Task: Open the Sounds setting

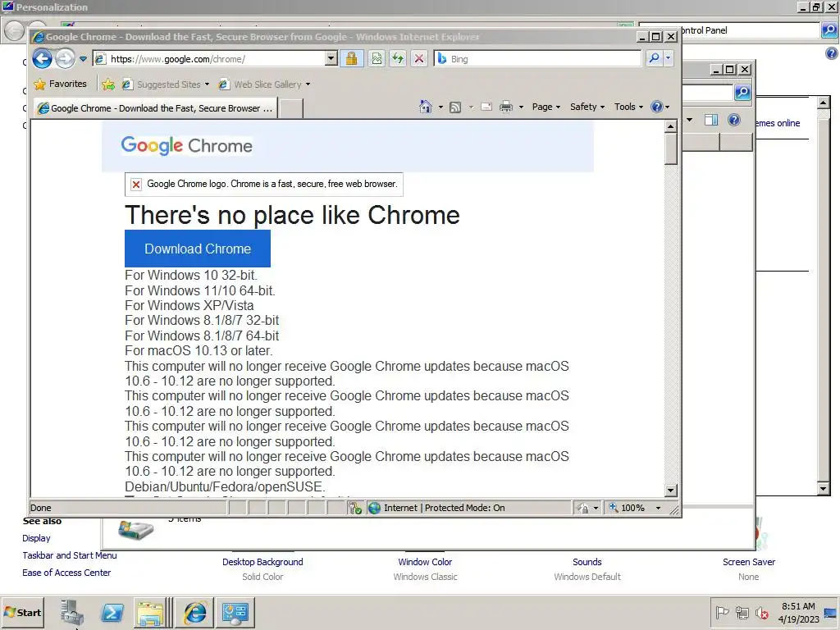Action: (x=587, y=562)
